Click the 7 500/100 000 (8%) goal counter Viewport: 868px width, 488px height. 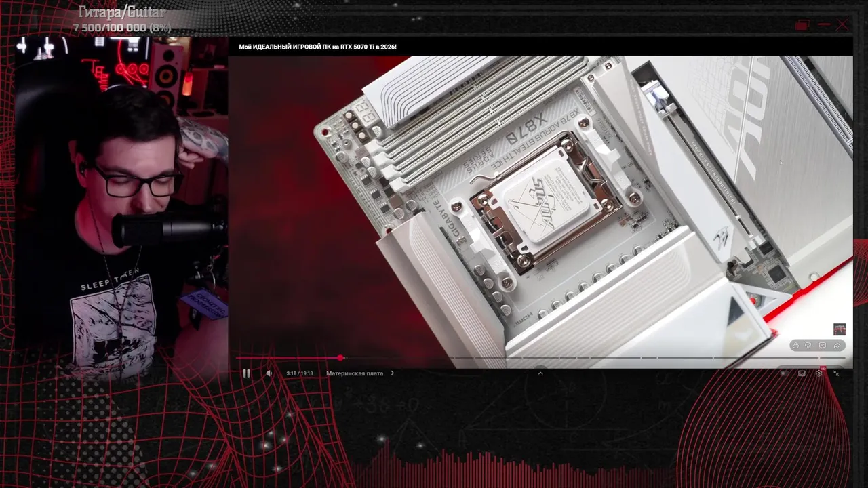pyautogui.click(x=121, y=28)
